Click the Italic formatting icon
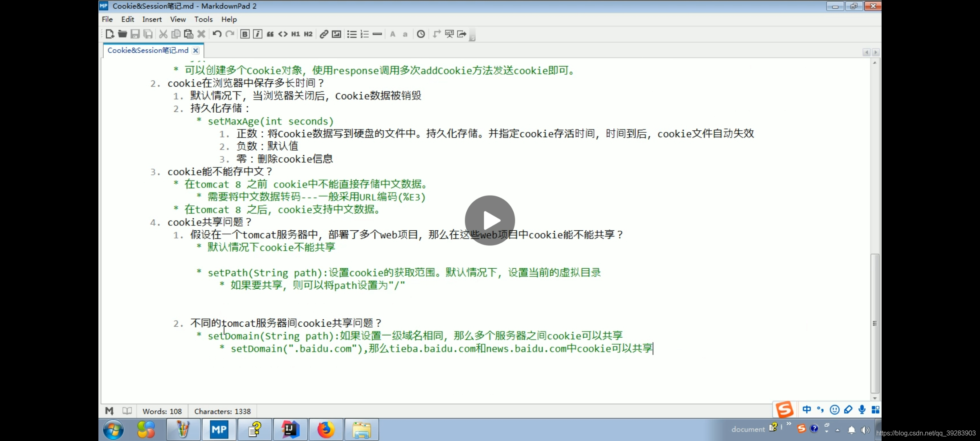This screenshot has width=980, height=441. click(x=257, y=34)
